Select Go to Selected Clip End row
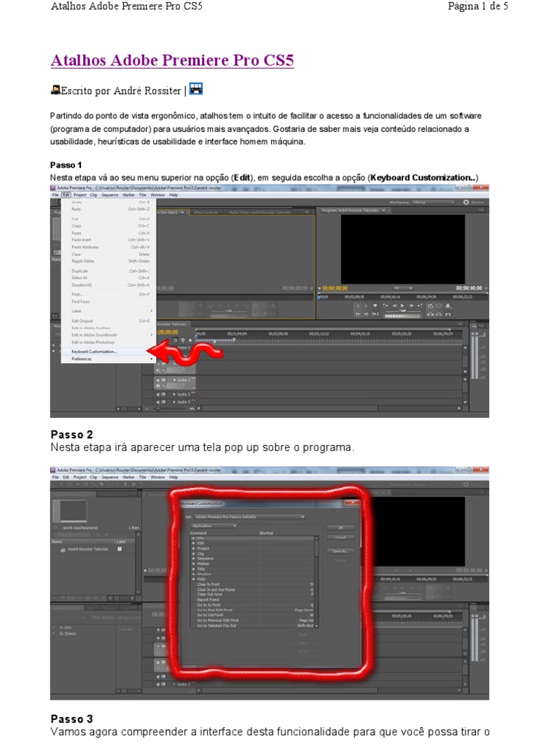The width and height of the screenshot is (560, 747). [252, 625]
